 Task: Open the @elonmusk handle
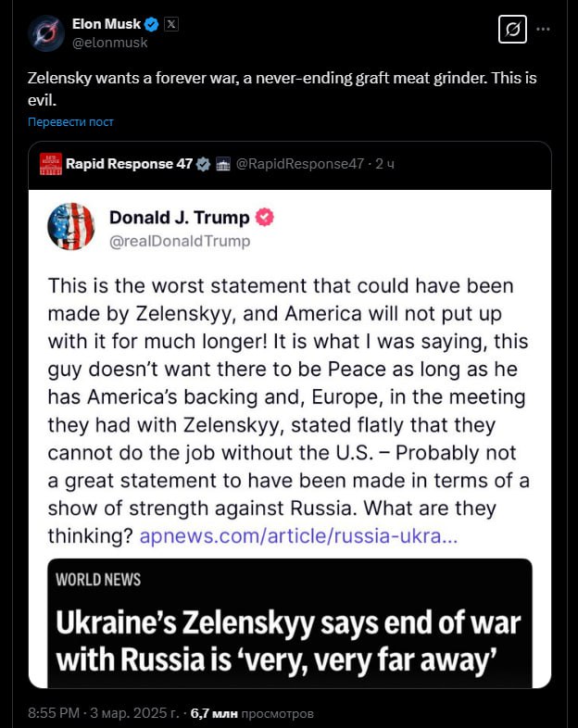pyautogui.click(x=109, y=42)
